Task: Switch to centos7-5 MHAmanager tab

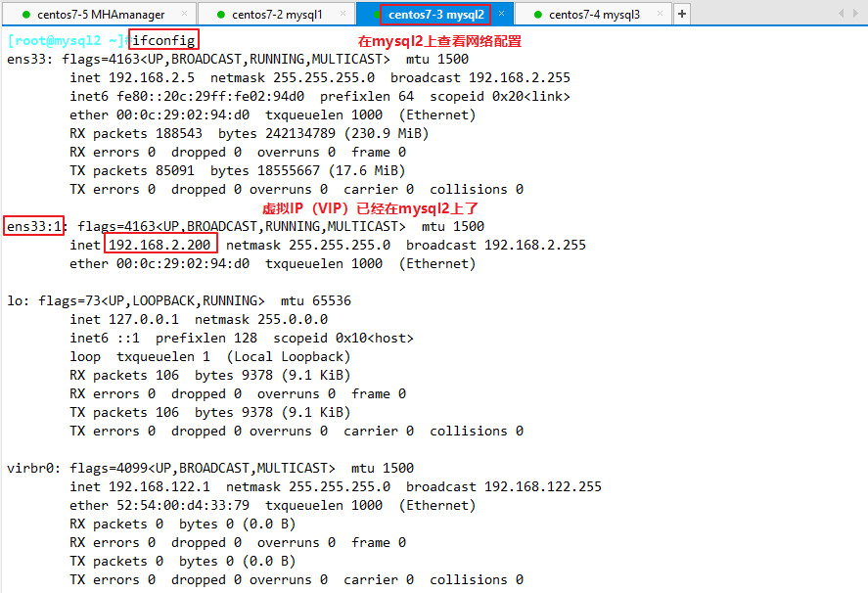Action: [98, 15]
